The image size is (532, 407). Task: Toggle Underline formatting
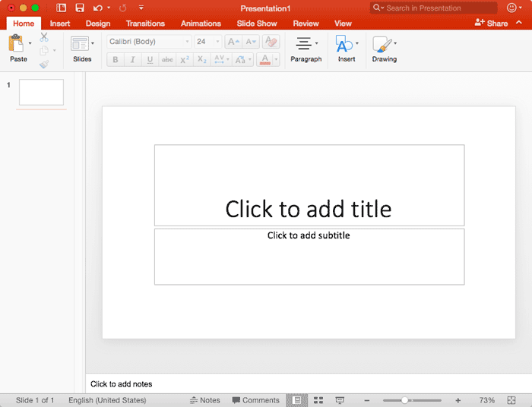coord(150,60)
